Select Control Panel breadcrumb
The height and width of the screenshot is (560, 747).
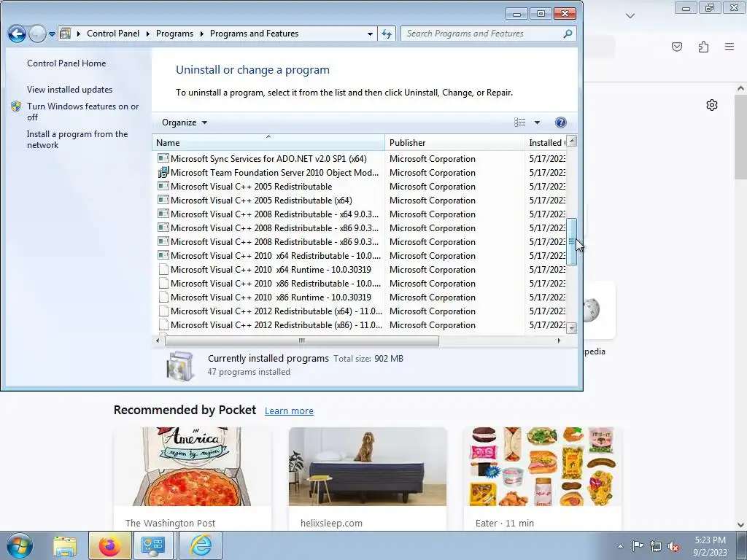point(113,34)
